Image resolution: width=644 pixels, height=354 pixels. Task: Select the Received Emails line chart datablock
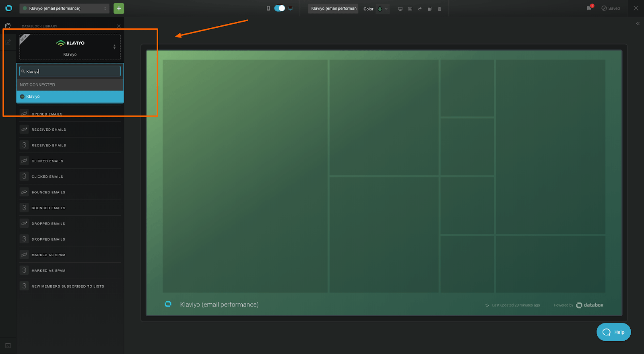[x=70, y=130]
